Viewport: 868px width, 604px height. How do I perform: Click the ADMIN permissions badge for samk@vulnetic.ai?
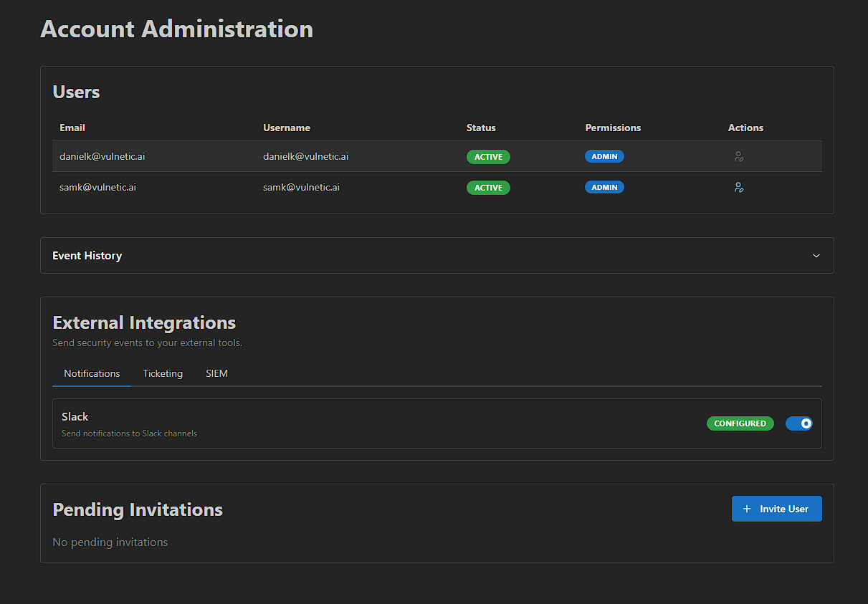pyautogui.click(x=604, y=187)
